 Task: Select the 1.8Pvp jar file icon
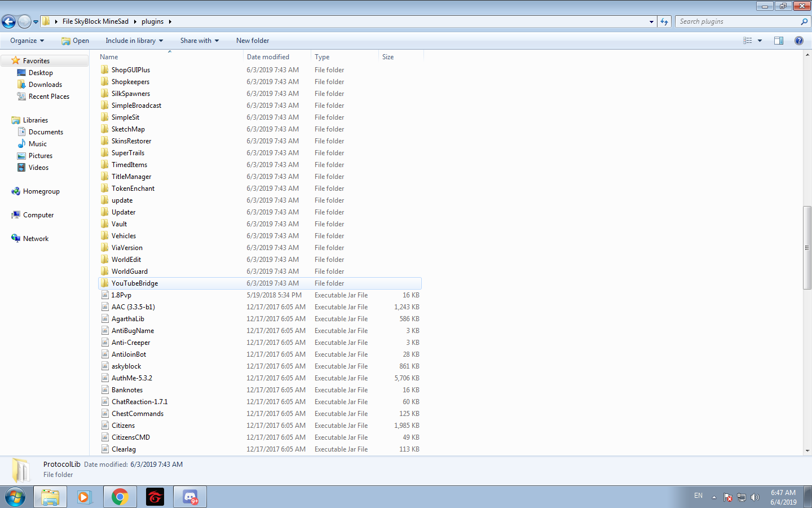105,295
